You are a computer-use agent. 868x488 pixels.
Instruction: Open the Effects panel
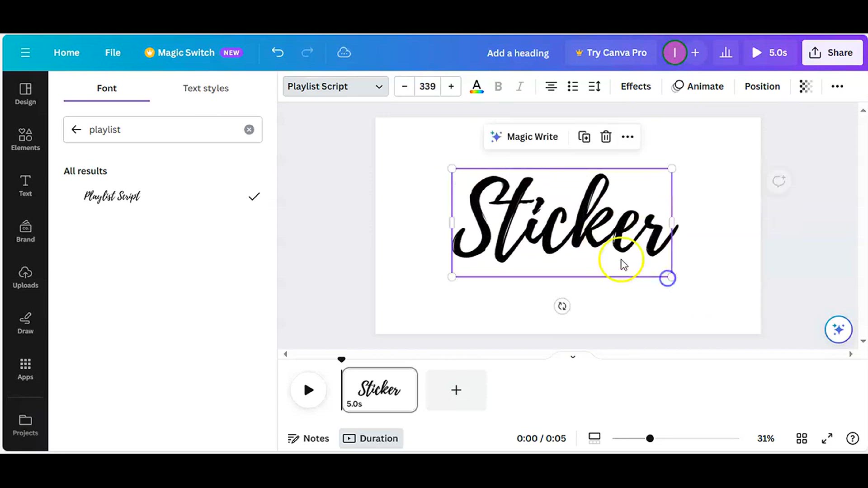click(636, 86)
